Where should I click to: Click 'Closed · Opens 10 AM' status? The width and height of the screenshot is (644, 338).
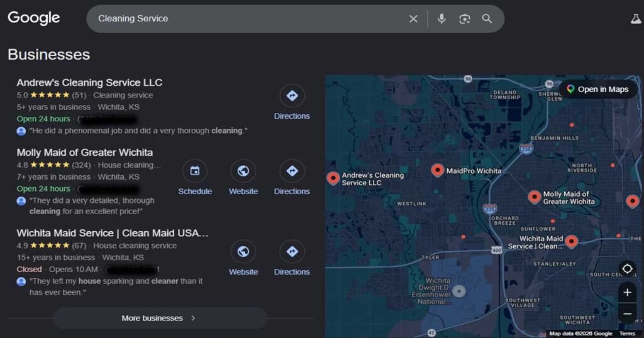(x=57, y=270)
